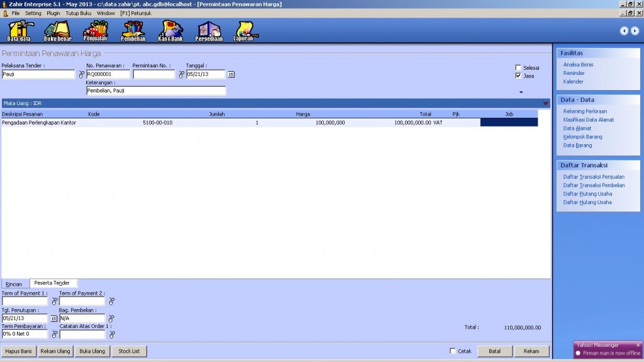Open the Buku Besar module icon

(57, 31)
